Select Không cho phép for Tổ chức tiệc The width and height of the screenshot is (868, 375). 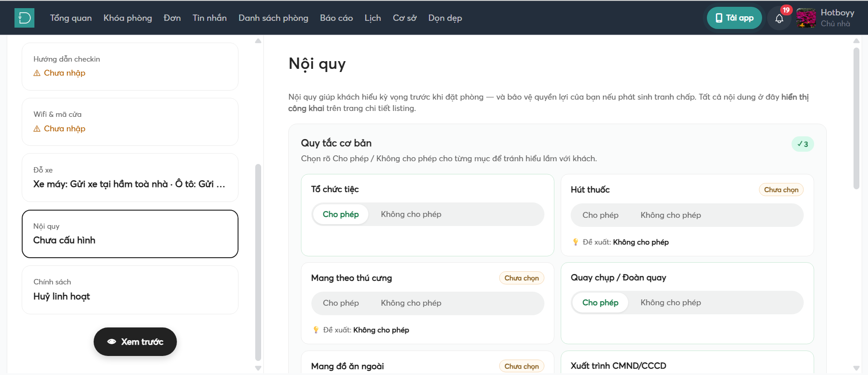pyautogui.click(x=411, y=214)
